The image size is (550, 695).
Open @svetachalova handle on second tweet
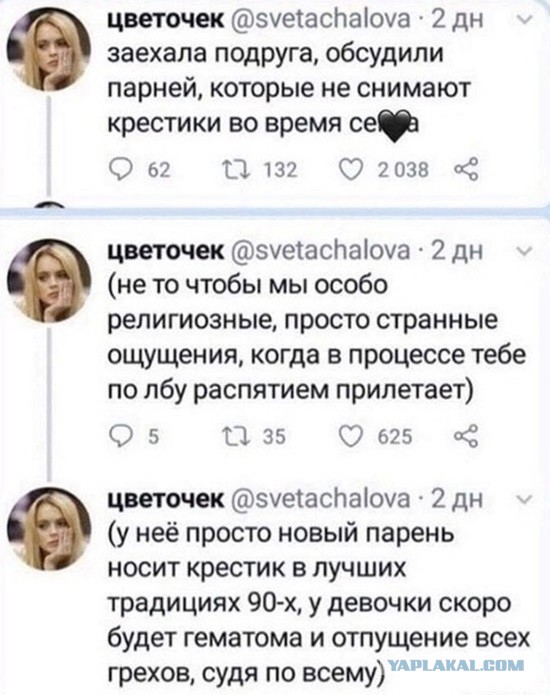coord(320,251)
